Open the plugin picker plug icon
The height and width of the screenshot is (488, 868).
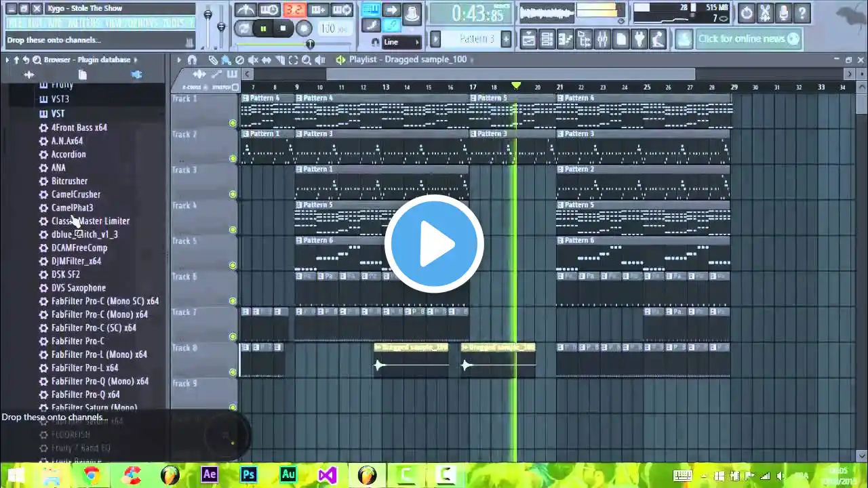coord(639,39)
